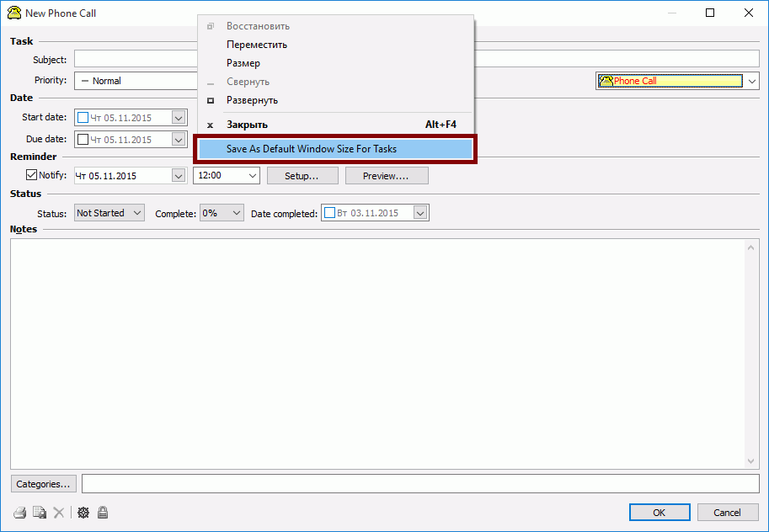769x532 pixels.
Task: Click the Categories... button
Action: [44, 484]
